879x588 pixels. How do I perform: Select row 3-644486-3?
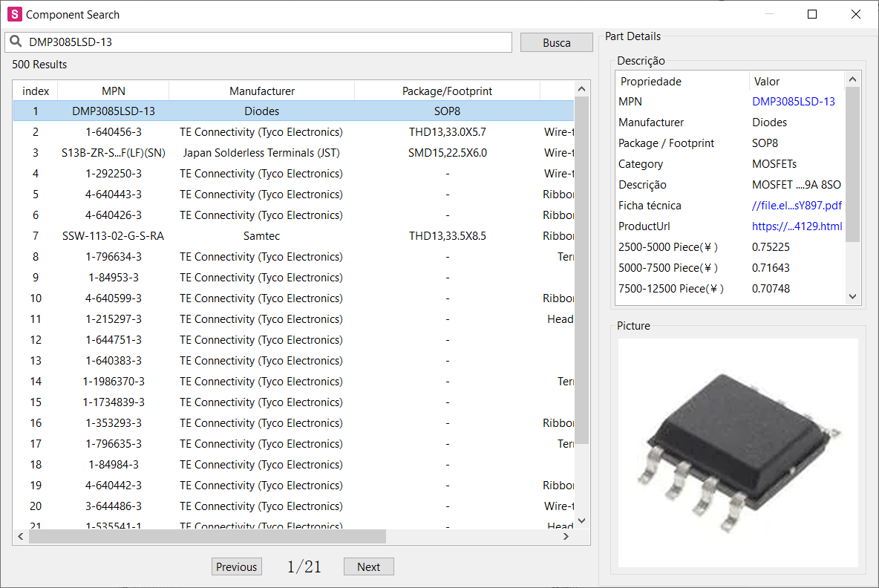[x=294, y=506]
